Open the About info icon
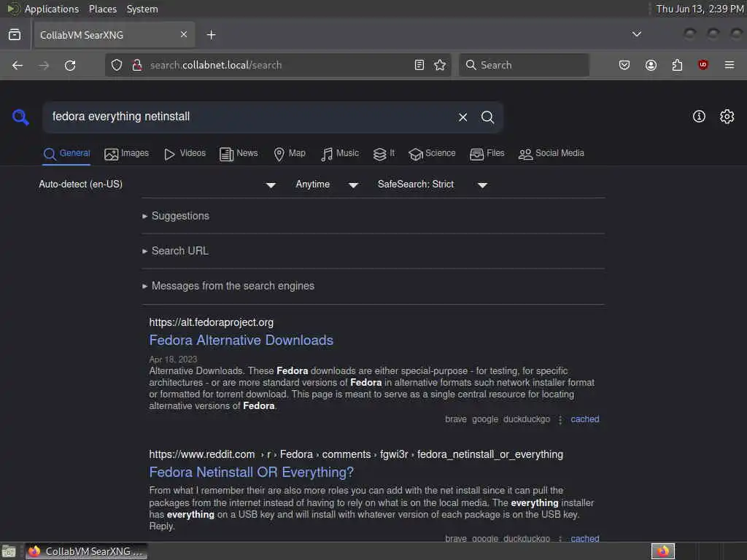 point(699,117)
